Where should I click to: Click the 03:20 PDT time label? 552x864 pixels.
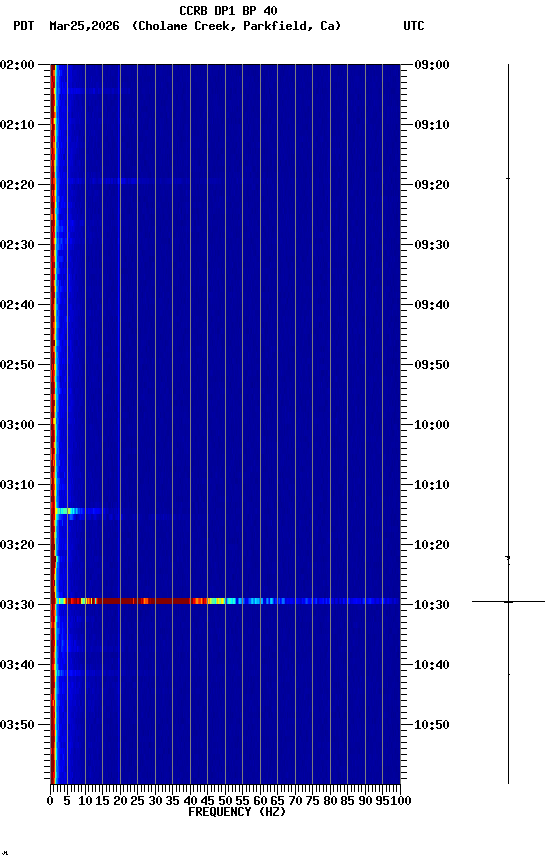tap(17, 545)
